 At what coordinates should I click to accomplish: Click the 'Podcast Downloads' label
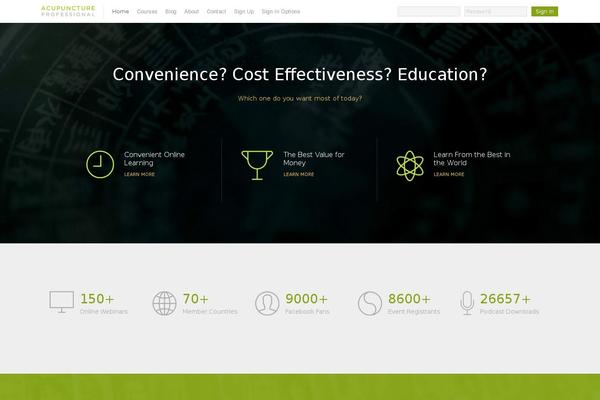[x=509, y=312]
